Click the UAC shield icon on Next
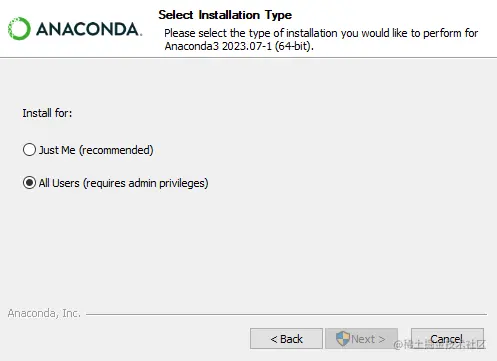 coord(343,339)
